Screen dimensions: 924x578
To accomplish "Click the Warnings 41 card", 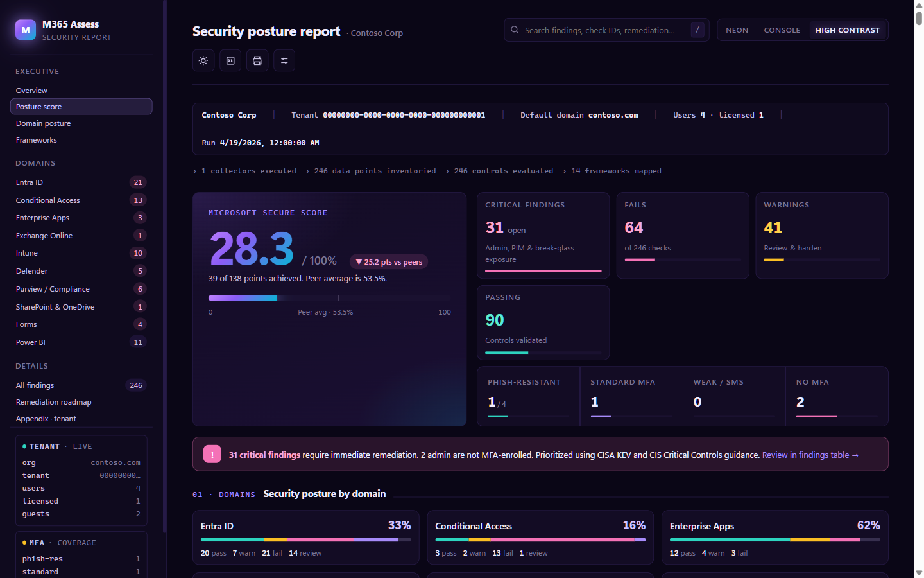I will pos(822,236).
